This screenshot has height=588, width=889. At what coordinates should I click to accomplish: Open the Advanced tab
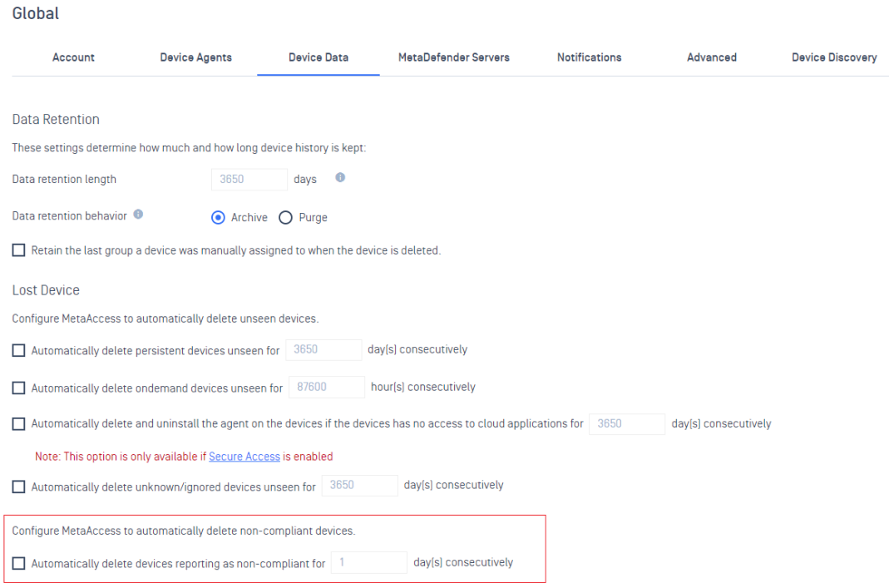point(712,57)
